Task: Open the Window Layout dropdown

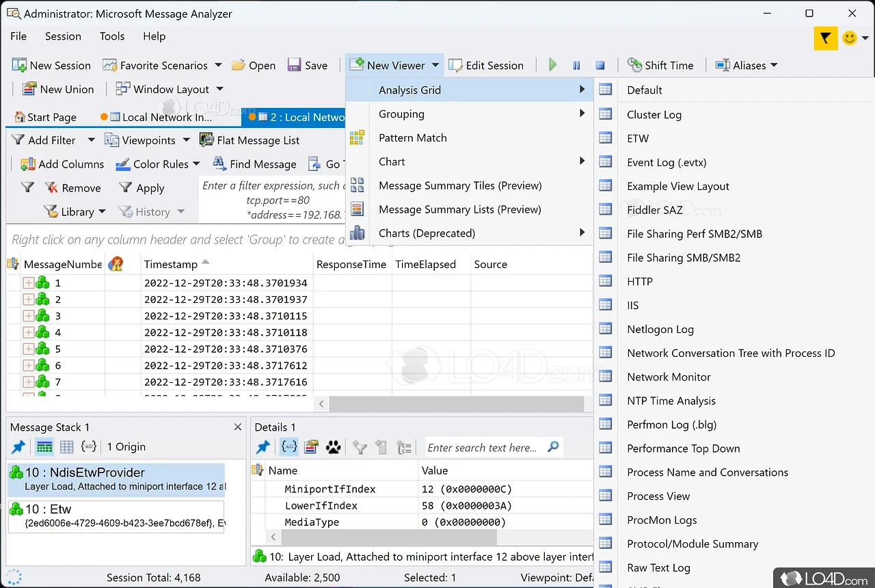Action: (219, 90)
